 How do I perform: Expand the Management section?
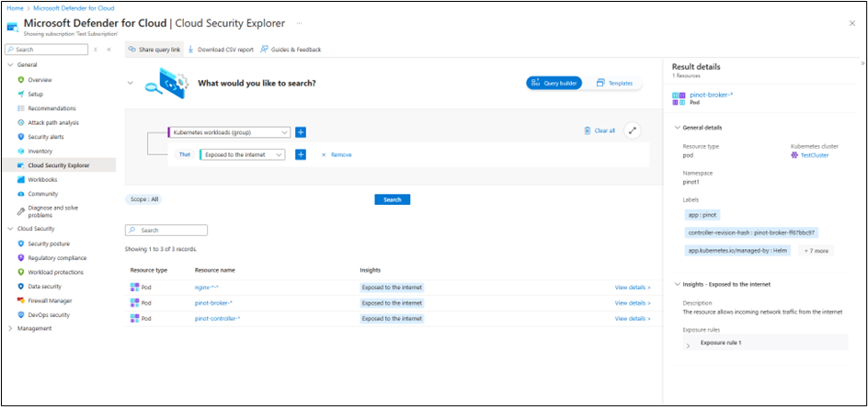[x=10, y=329]
